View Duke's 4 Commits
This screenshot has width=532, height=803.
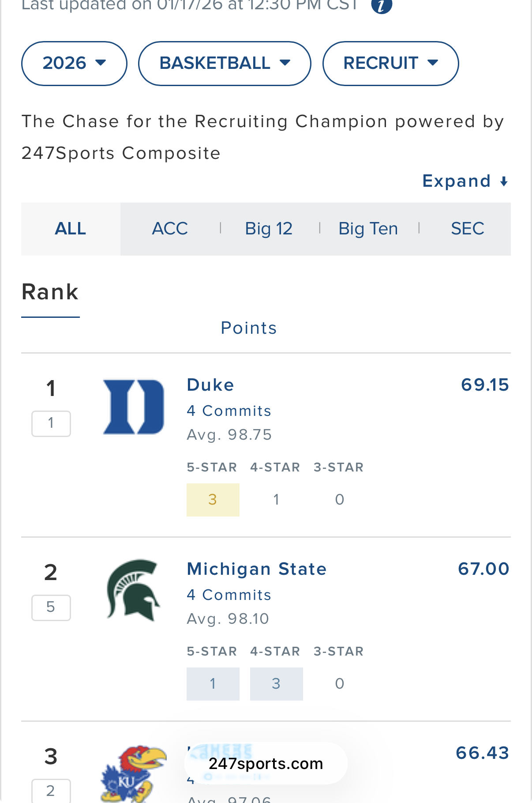point(229,411)
